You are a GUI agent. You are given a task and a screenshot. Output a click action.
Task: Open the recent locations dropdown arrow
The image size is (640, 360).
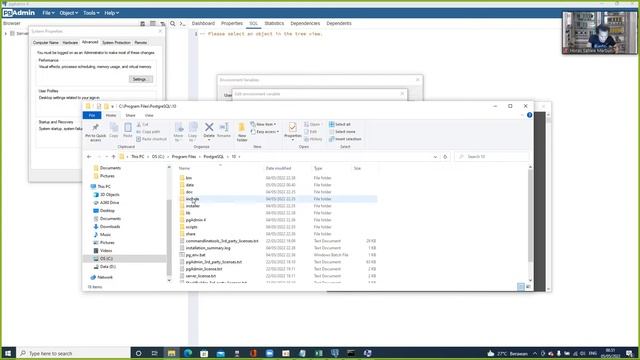(107, 157)
